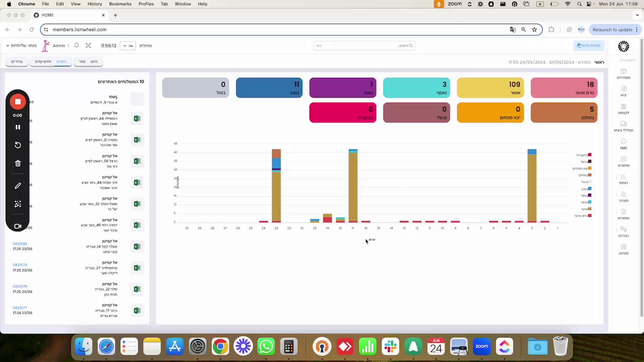Open the Profiles menu in menu bar
644x362 pixels.
coord(146,4)
